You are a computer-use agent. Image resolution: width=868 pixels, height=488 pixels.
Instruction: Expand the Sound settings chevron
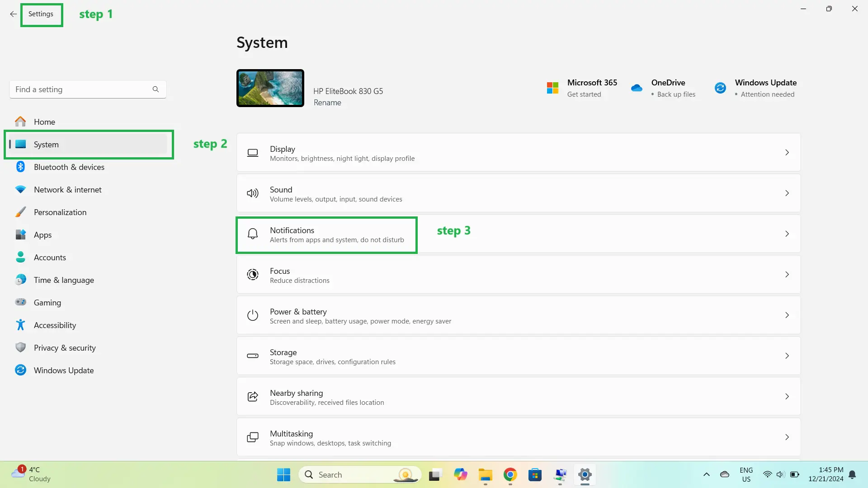(x=787, y=193)
